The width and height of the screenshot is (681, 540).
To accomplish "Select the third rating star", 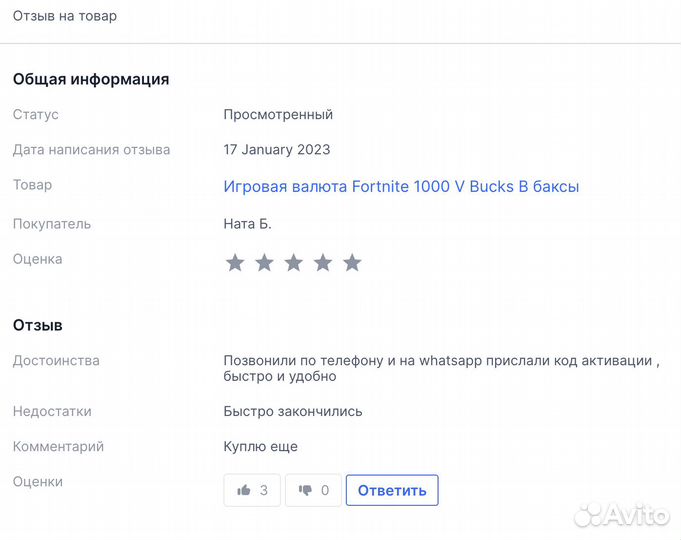I will tap(293, 263).
